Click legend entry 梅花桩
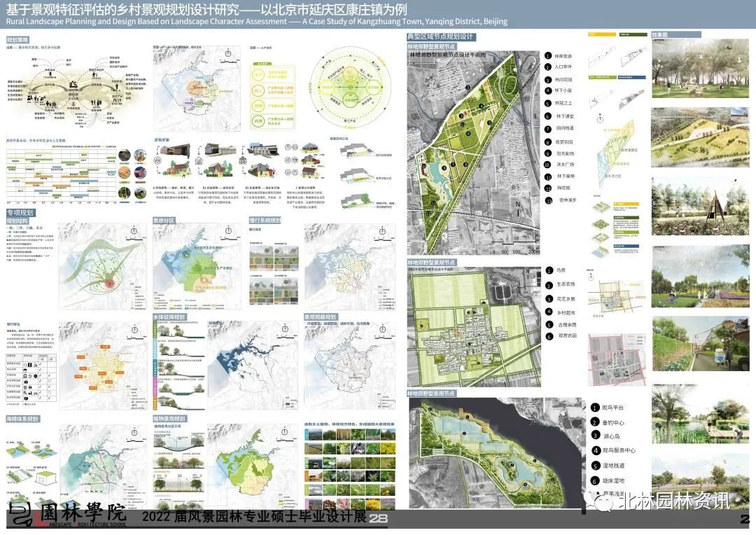 [563, 188]
